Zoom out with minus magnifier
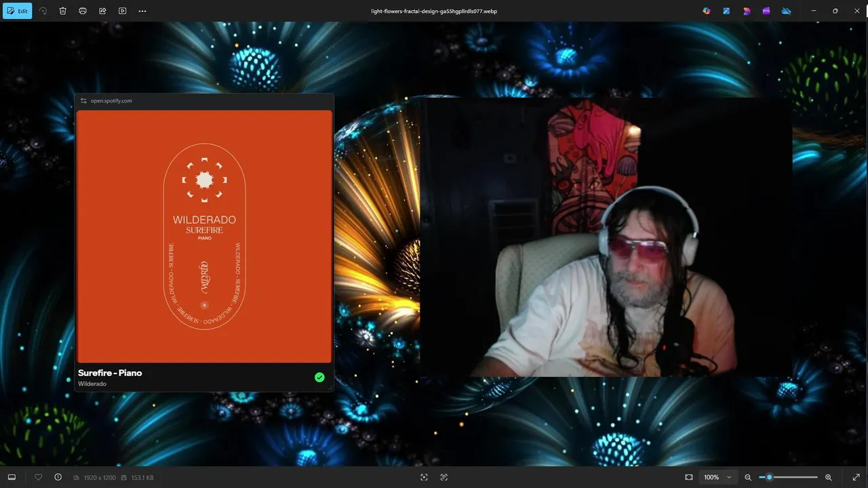868x488 pixels. tap(748, 477)
